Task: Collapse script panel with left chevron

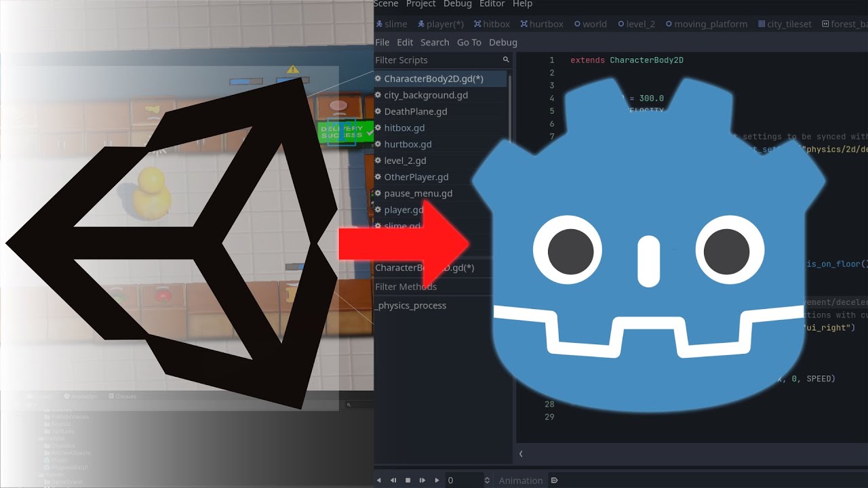Action: [x=521, y=454]
